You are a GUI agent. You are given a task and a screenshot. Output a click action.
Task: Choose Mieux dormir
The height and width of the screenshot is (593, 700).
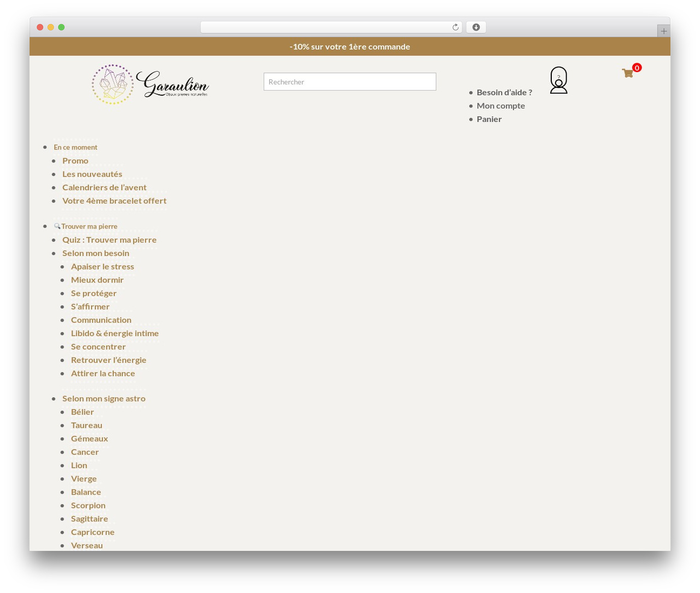click(x=97, y=280)
